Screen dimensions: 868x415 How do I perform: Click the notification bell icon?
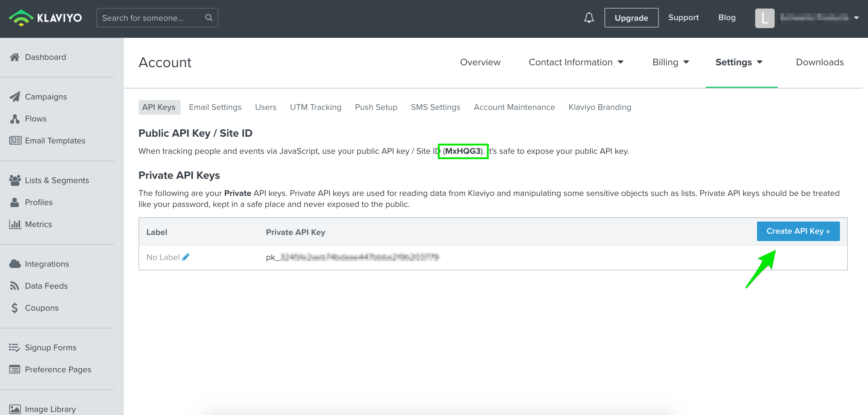[x=589, y=17]
